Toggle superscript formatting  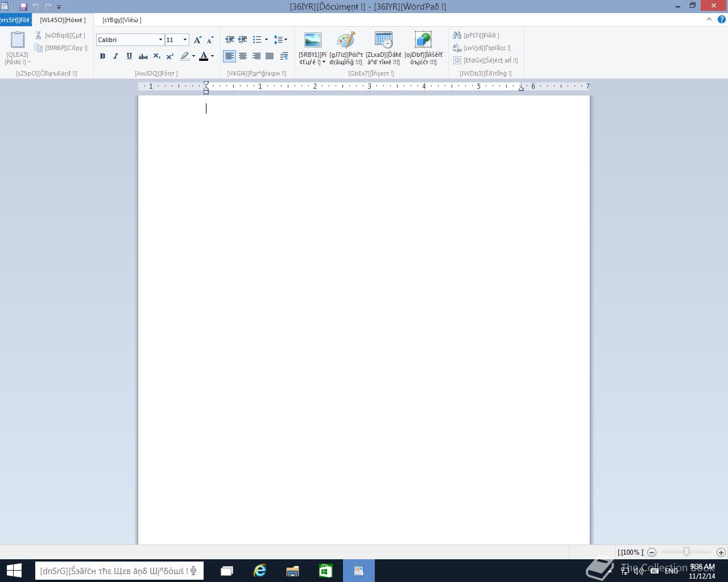[170, 56]
